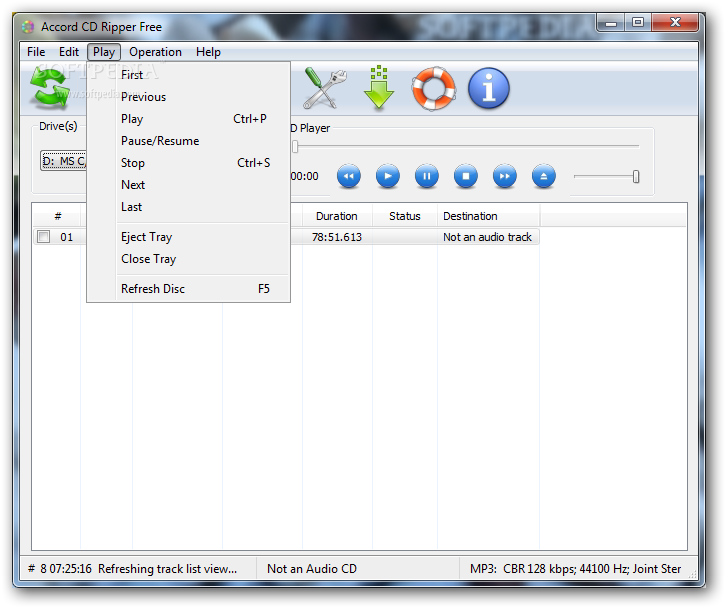Click 'Refreshing track list view...' status message

168,569
